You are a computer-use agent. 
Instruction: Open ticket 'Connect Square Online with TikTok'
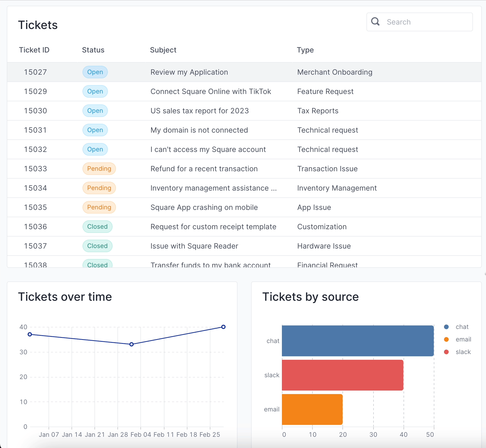click(x=210, y=91)
